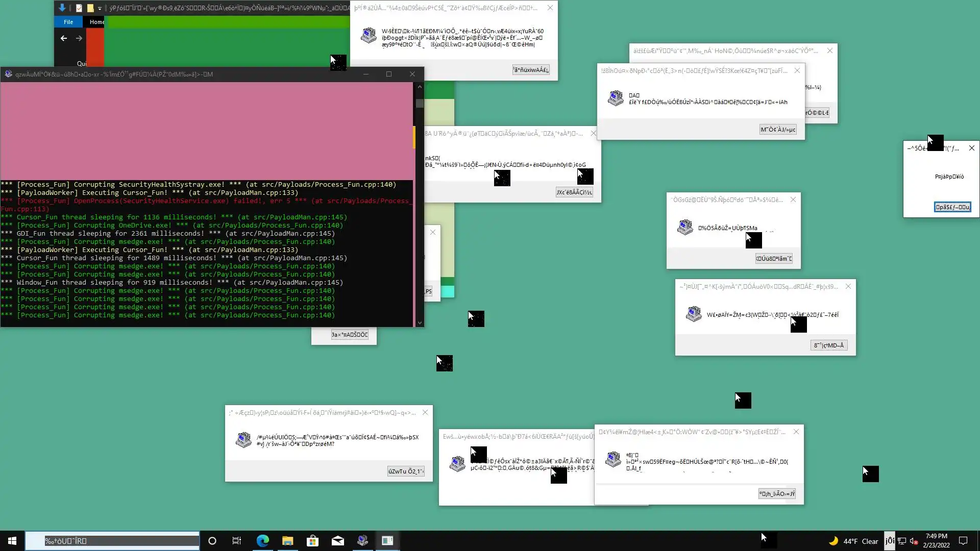Click the Explorer back navigation arrow
The width and height of the screenshot is (980, 551).
[x=64, y=38]
